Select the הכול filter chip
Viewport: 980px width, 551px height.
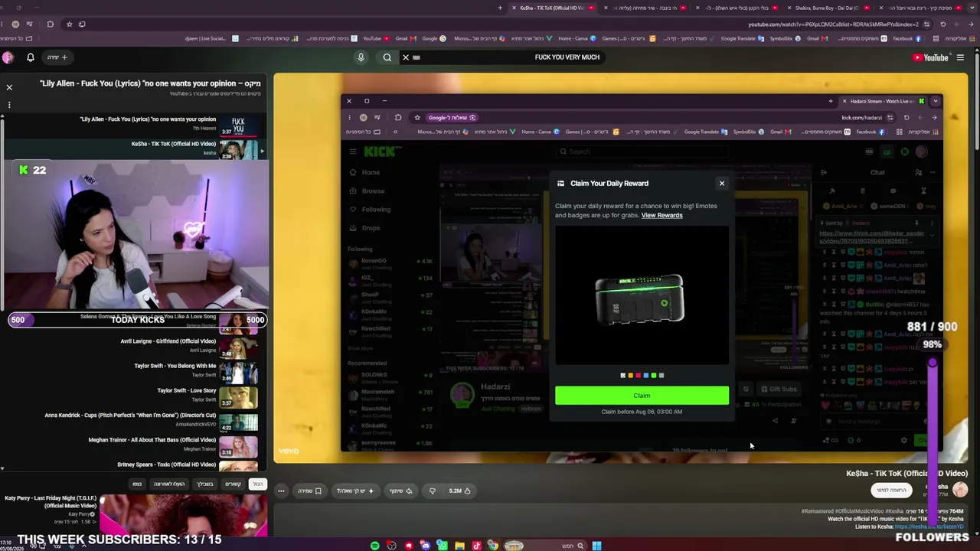(258, 484)
